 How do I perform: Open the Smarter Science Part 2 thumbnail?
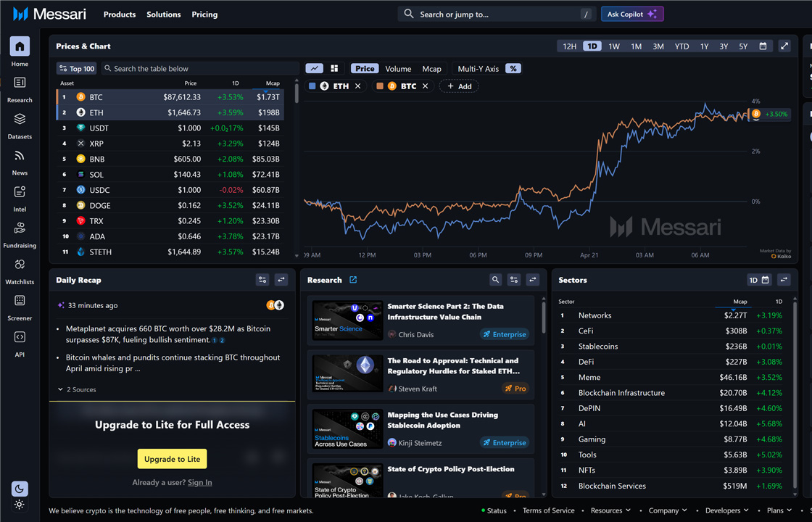coord(347,320)
